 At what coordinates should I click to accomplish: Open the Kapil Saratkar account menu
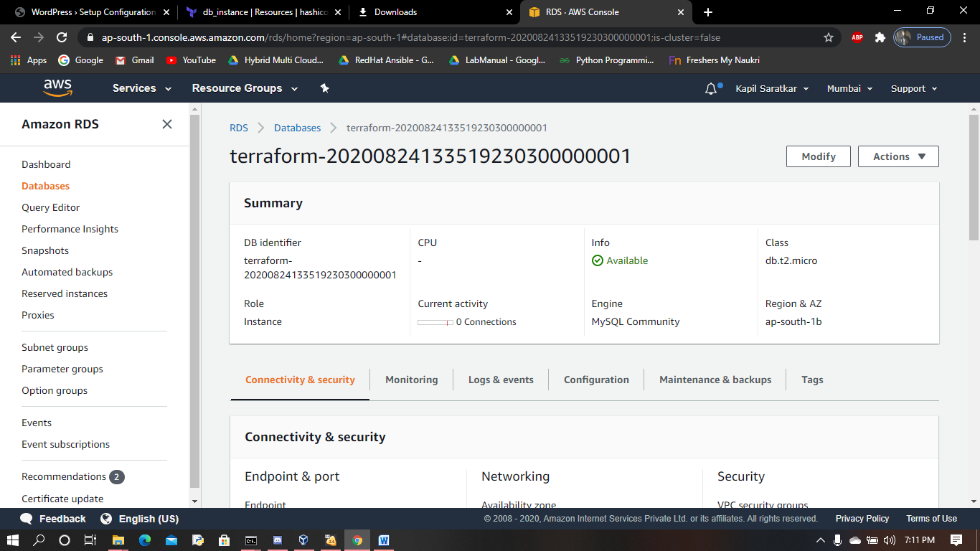772,88
